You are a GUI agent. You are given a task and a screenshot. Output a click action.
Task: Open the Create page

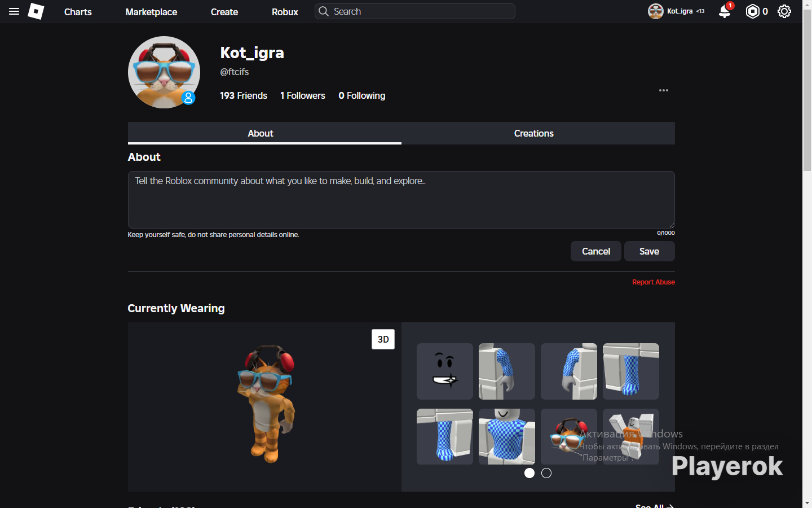[x=224, y=12]
